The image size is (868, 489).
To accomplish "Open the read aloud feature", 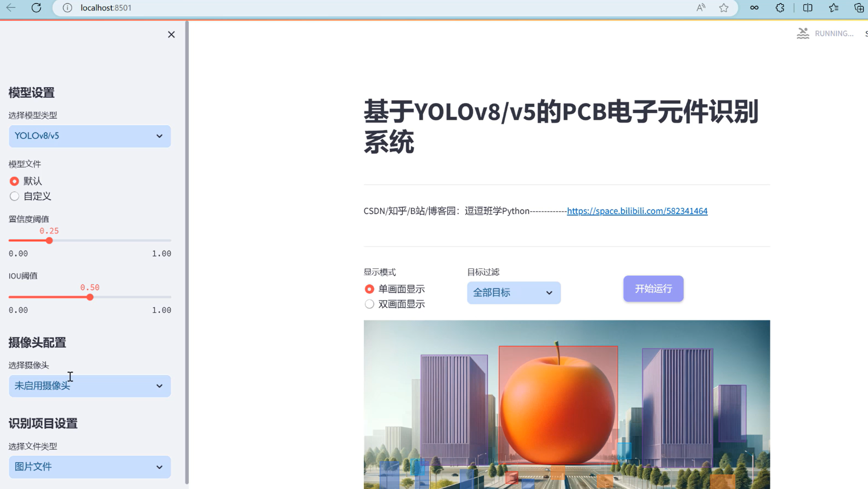I will [701, 7].
